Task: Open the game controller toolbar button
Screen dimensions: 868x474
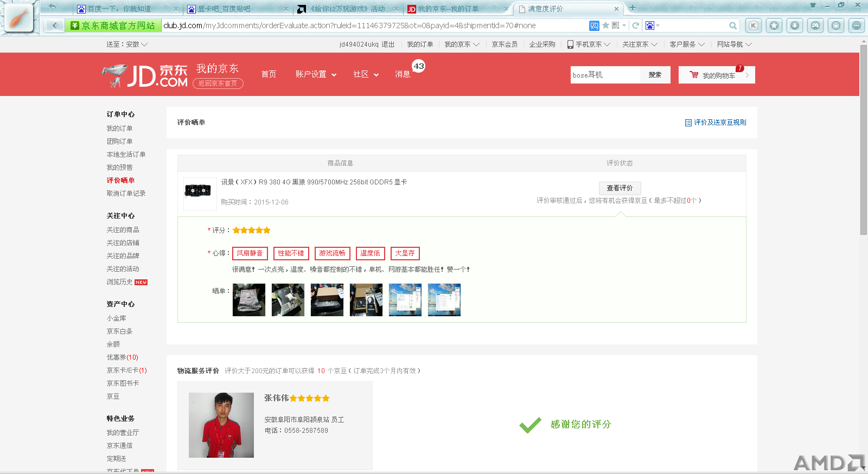Action: [x=815, y=25]
